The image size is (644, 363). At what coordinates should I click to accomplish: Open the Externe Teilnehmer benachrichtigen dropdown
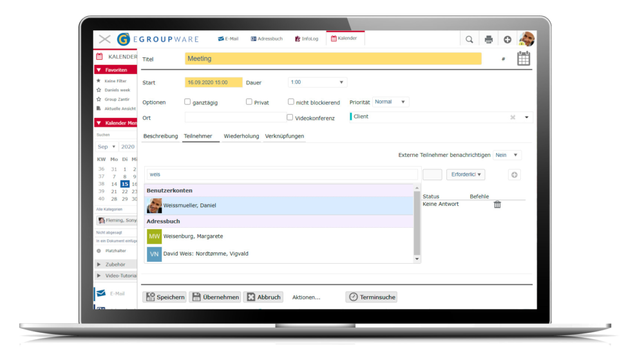(x=507, y=155)
